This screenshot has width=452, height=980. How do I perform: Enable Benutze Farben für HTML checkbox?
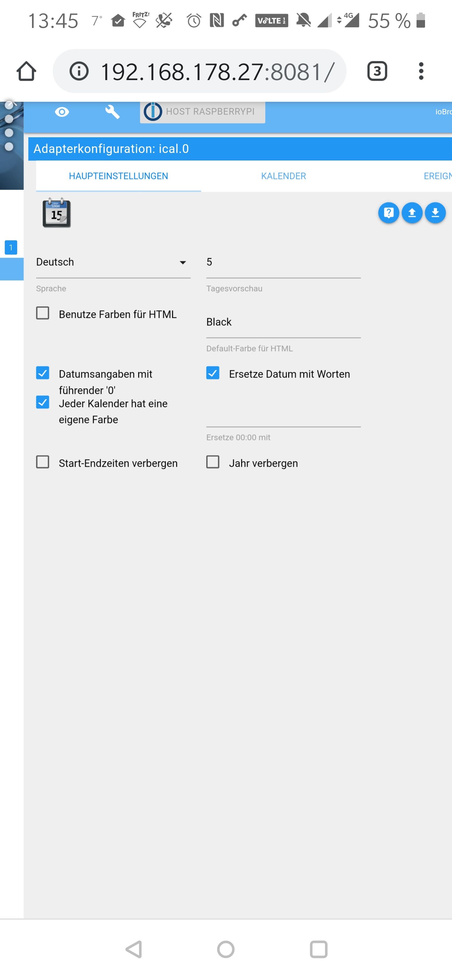coord(43,313)
